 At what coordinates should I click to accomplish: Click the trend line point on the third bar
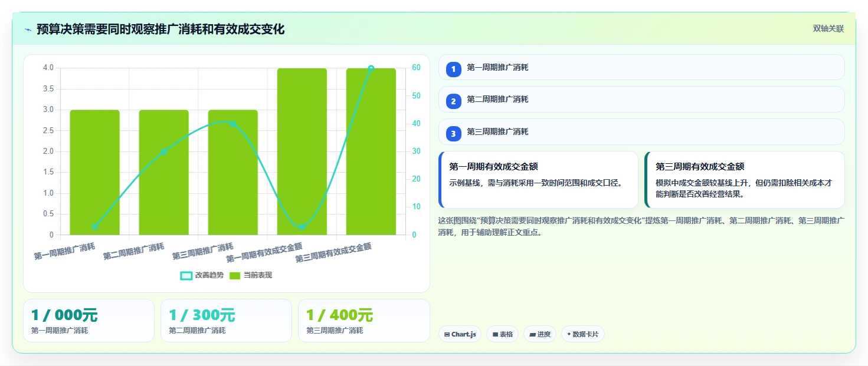click(x=232, y=124)
